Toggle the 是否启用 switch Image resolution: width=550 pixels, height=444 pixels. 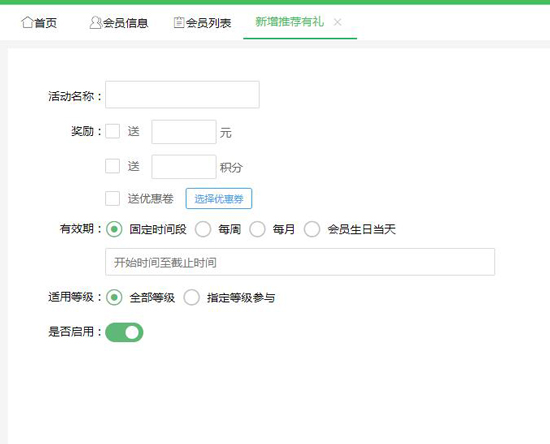point(124,332)
